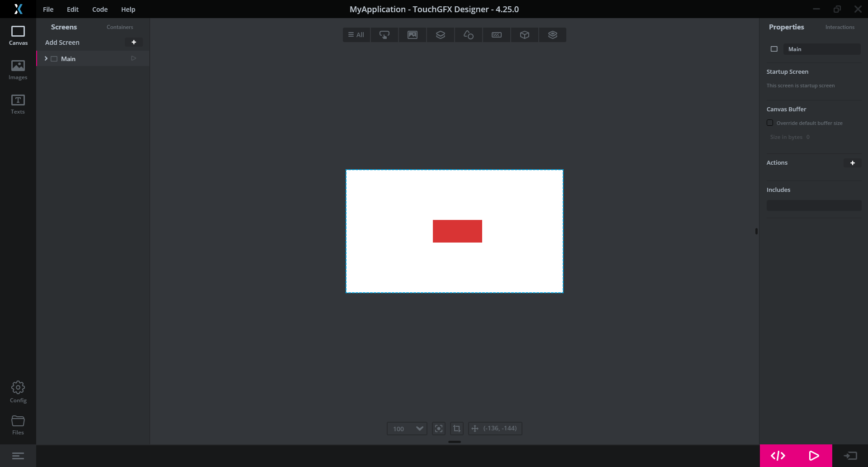868x467 pixels.
Task: Click the canvas position coordinates field
Action: [500, 428]
